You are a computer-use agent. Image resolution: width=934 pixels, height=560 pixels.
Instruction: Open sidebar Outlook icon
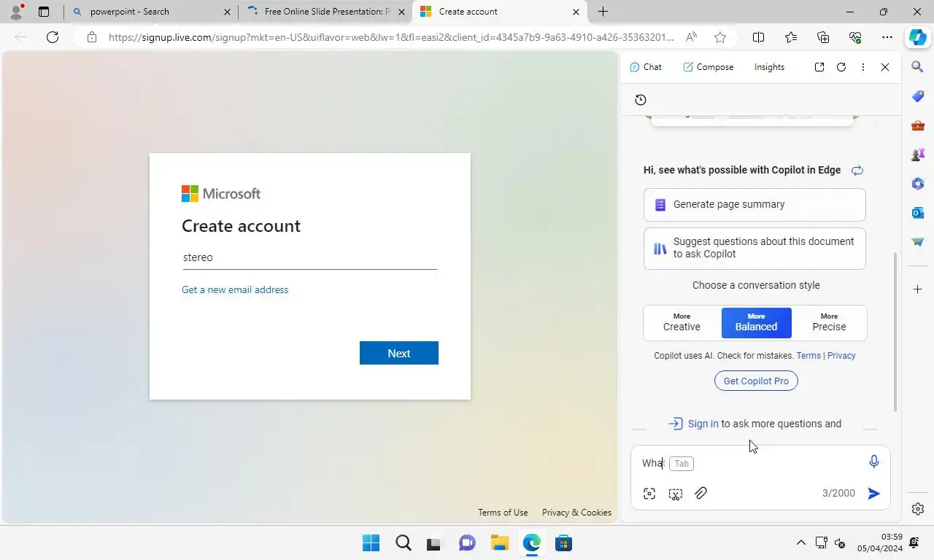(x=918, y=213)
